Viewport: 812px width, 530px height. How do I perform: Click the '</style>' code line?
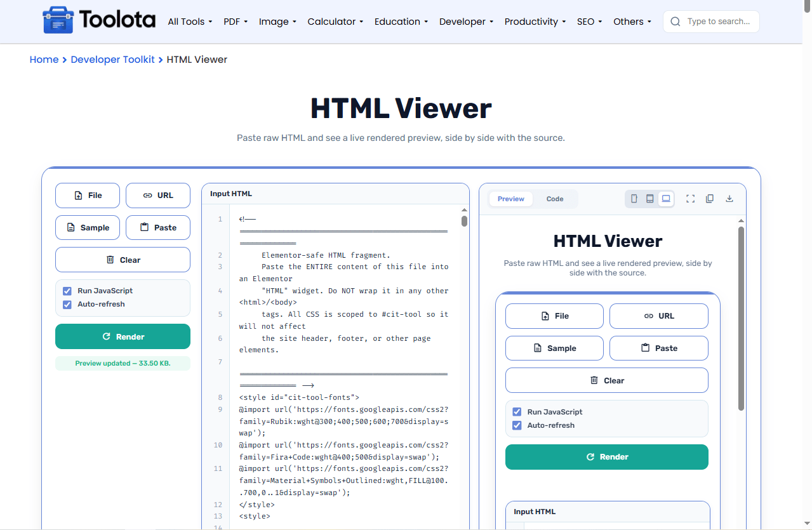pos(257,505)
